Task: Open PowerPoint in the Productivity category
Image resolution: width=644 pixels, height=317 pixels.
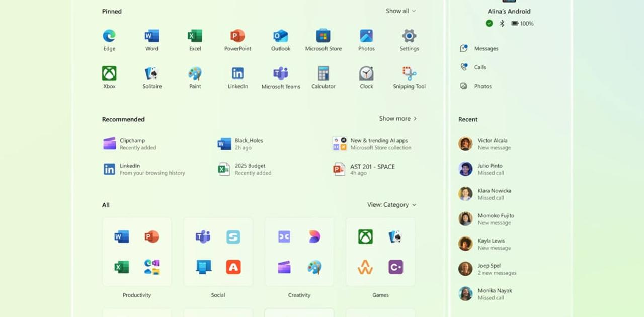Action: (x=152, y=236)
